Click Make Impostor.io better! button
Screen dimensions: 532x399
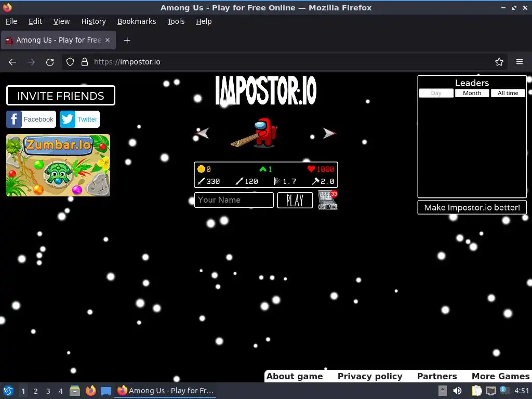(472, 207)
